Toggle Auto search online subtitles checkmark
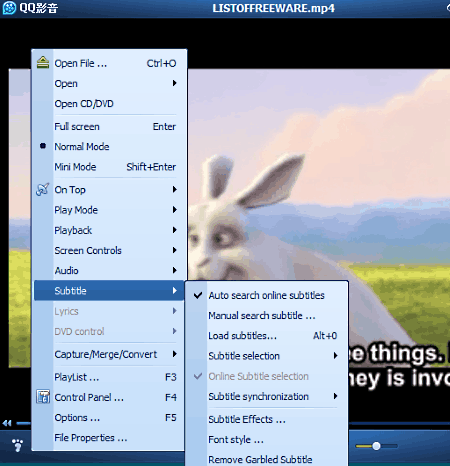This screenshot has width=450, height=466. pyautogui.click(x=198, y=295)
